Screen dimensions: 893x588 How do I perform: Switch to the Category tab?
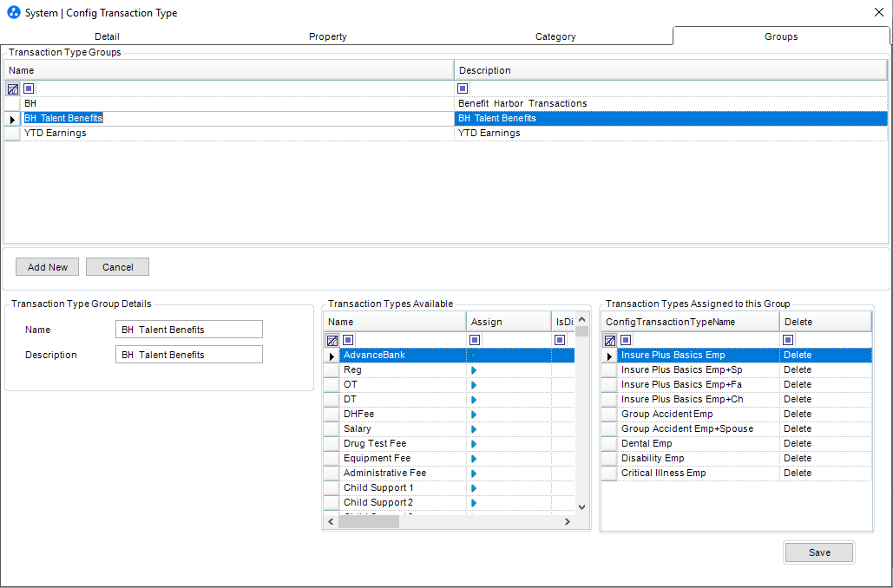coord(555,36)
